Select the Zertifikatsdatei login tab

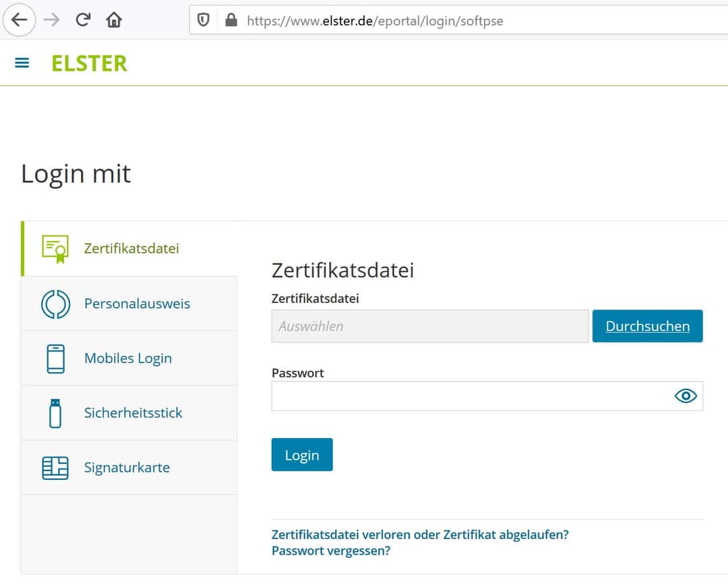tap(129, 249)
